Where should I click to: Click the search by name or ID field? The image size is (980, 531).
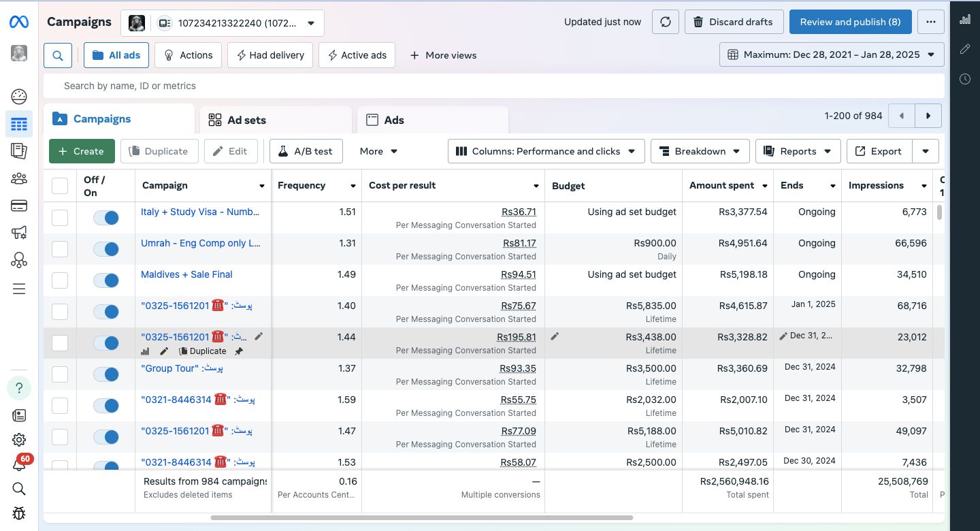click(493, 86)
